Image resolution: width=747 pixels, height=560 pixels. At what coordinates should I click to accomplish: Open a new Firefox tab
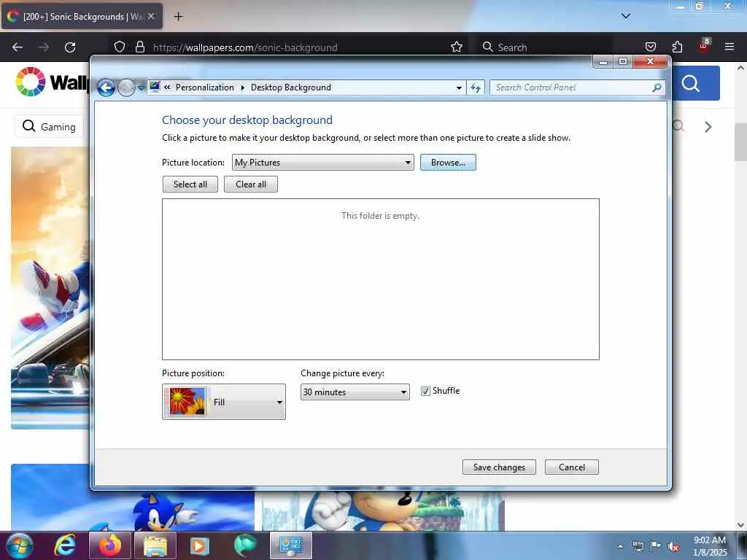[178, 17]
